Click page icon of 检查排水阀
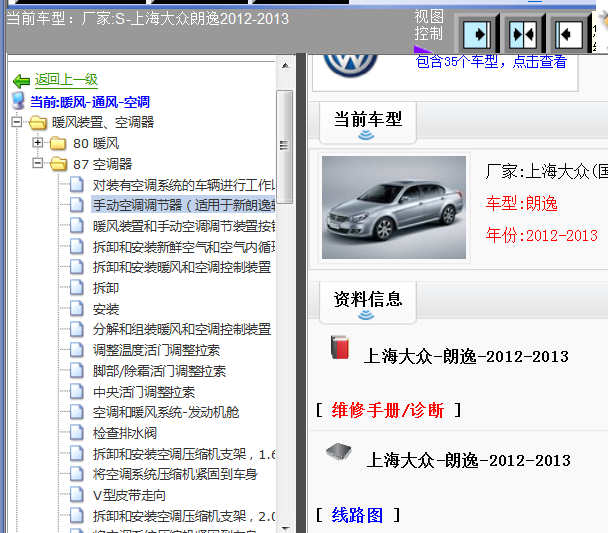The width and height of the screenshot is (608, 533). click(77, 433)
